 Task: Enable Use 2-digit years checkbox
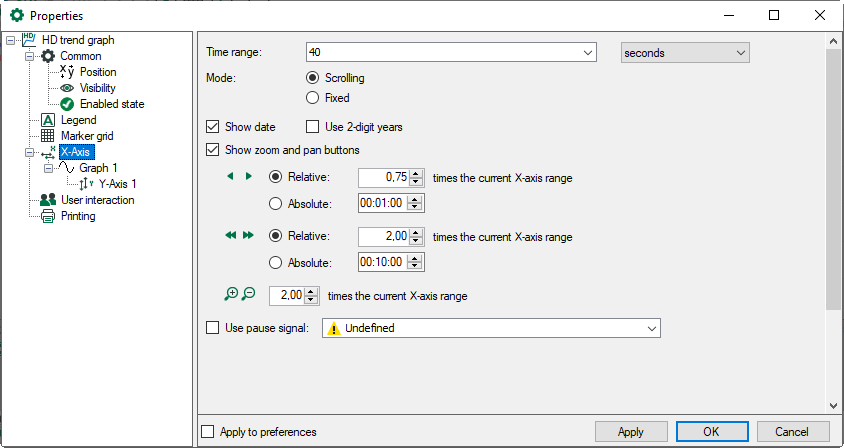click(312, 127)
